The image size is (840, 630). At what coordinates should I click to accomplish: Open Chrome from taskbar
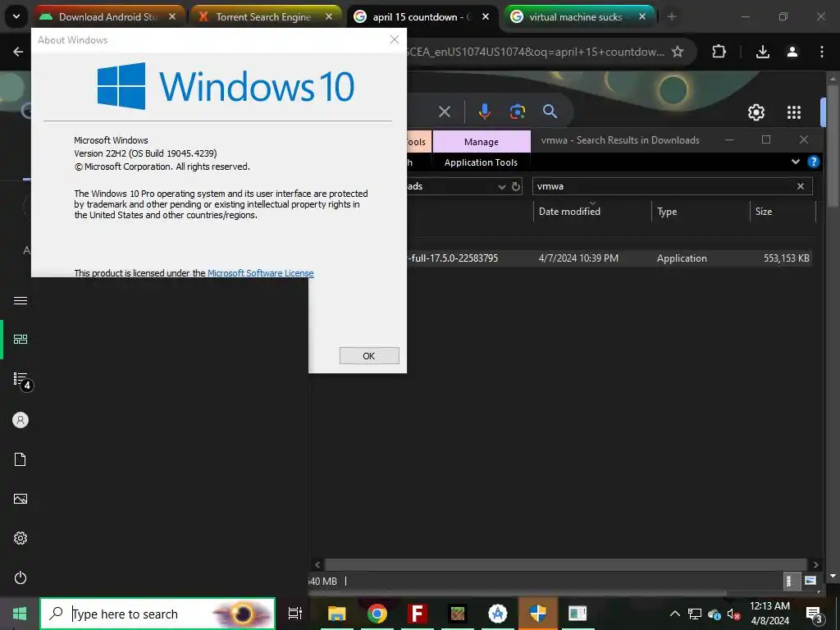click(377, 614)
